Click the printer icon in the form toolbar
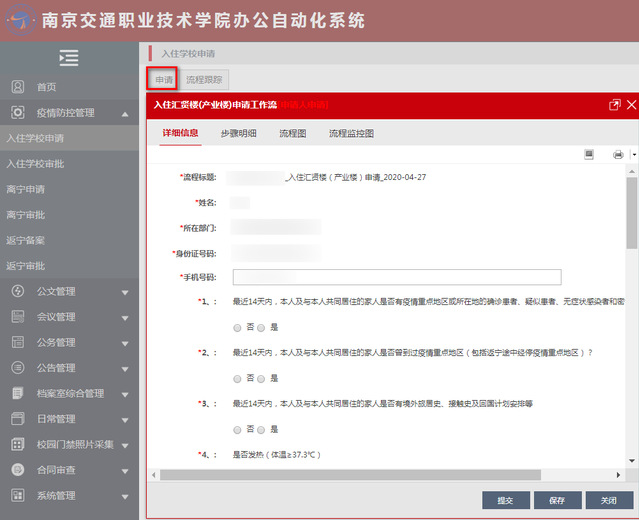This screenshot has height=520, width=639. coord(617,155)
